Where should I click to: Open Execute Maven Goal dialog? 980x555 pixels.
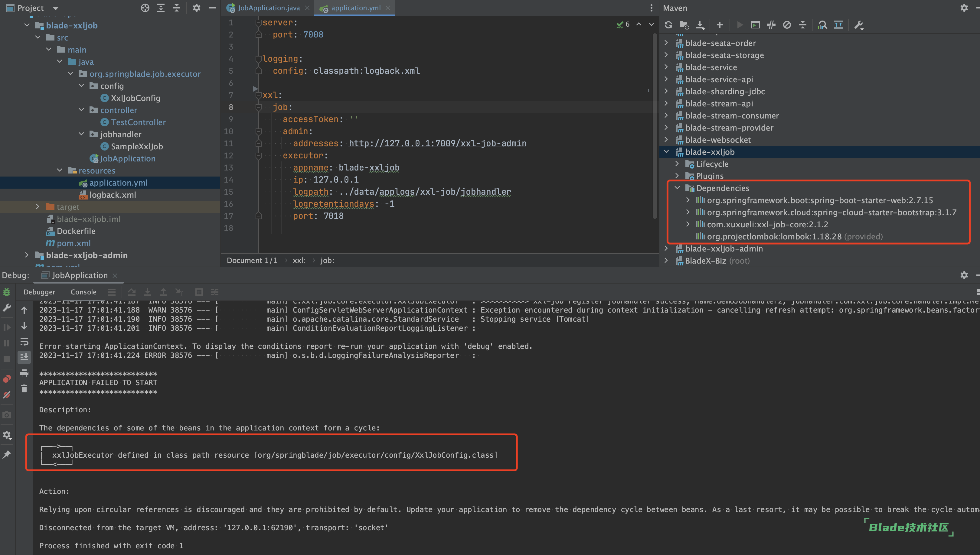click(755, 25)
